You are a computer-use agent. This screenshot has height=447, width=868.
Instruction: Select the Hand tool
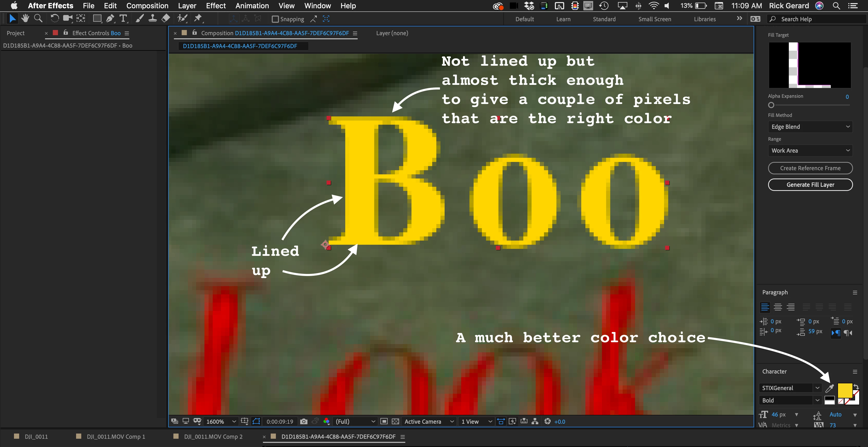point(25,19)
